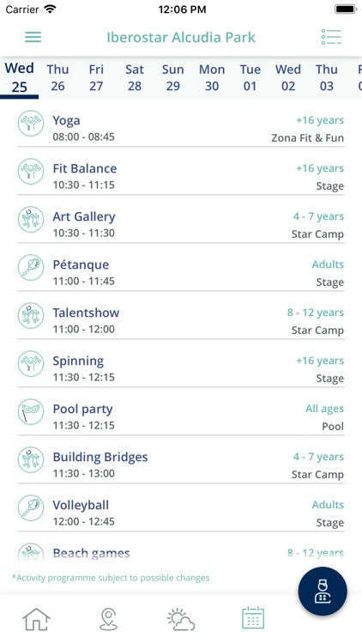Tap the Yoga activity fitness icon
The height and width of the screenshot is (644, 362).
[31, 123]
